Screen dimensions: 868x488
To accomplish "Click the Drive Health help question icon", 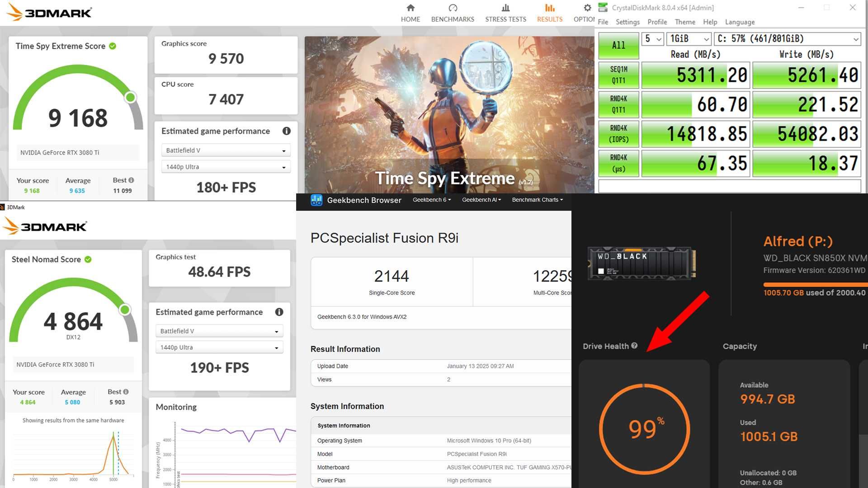I will click(634, 346).
